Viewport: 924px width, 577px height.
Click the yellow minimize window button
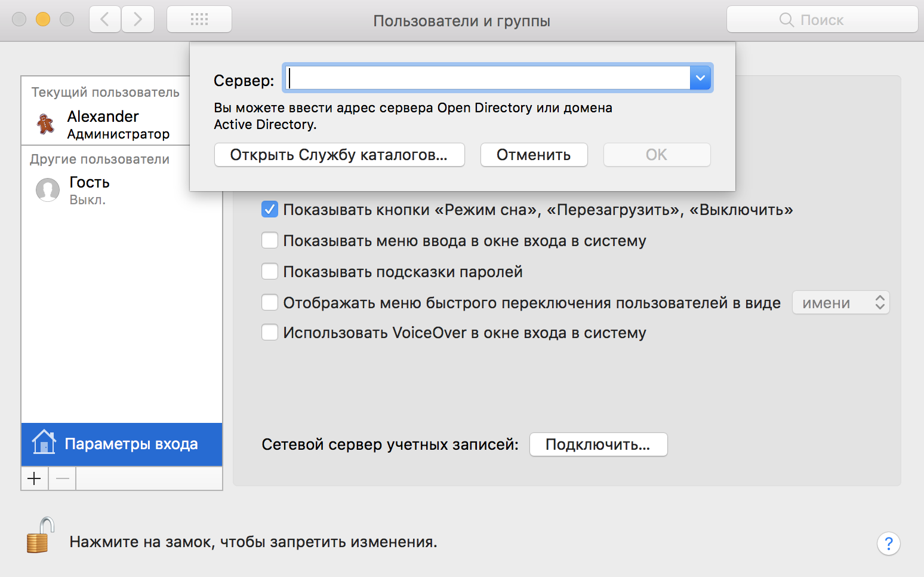pos(43,19)
